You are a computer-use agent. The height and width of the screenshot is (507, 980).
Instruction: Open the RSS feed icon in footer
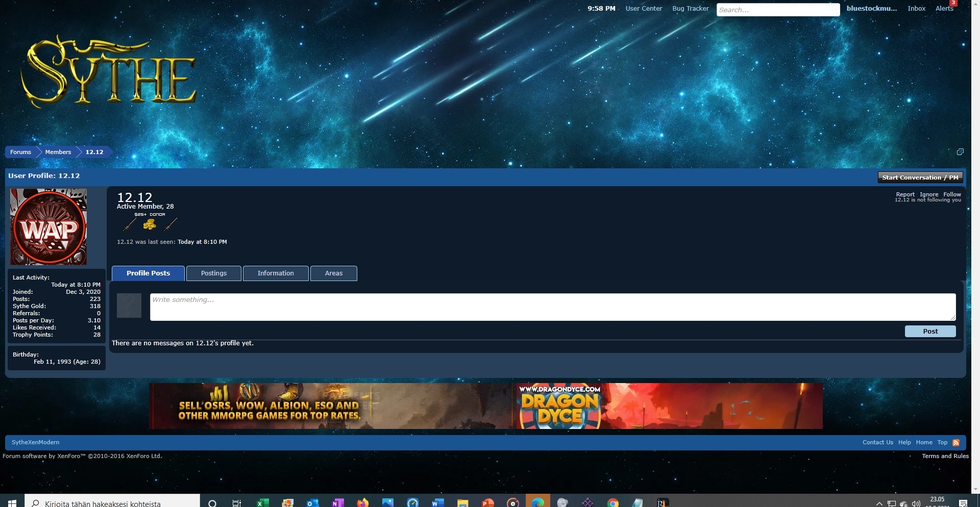coord(956,443)
